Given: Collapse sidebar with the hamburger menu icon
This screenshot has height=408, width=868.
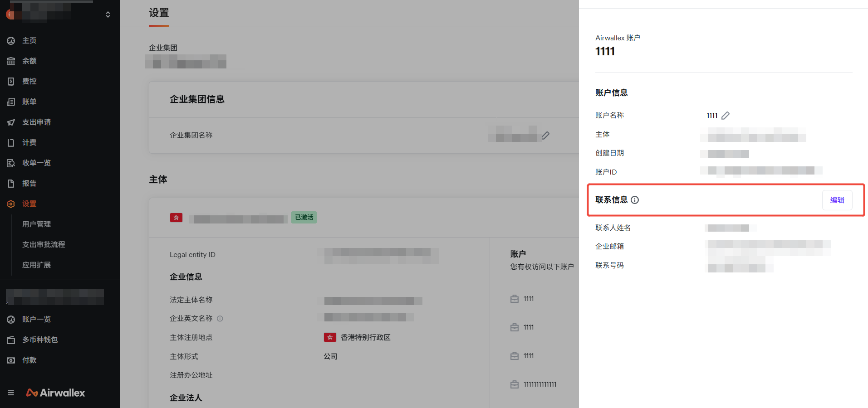Looking at the screenshot, I should pyautogui.click(x=11, y=393).
